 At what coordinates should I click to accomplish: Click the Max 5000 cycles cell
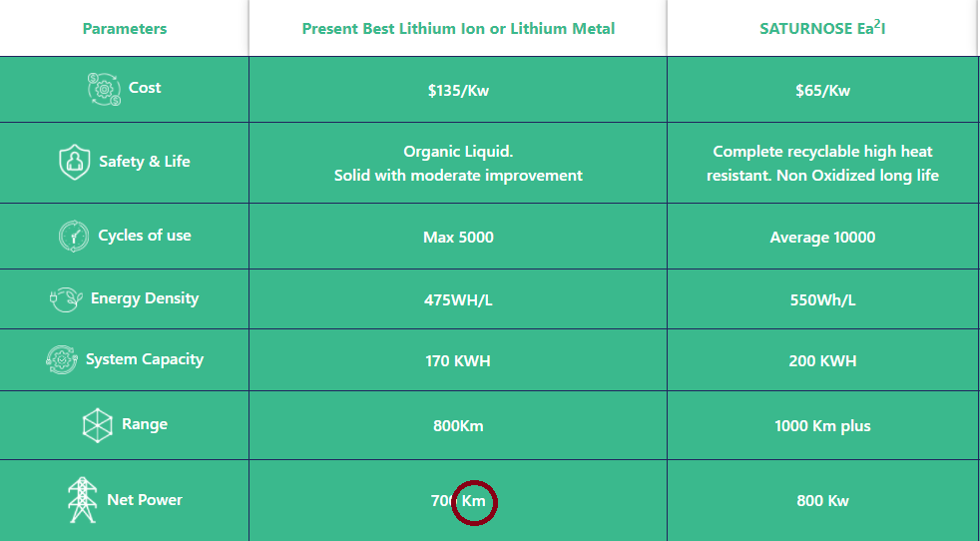(458, 238)
